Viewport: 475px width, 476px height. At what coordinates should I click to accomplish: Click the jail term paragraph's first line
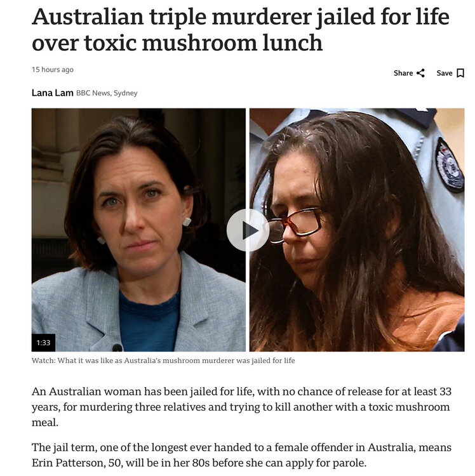241,447
